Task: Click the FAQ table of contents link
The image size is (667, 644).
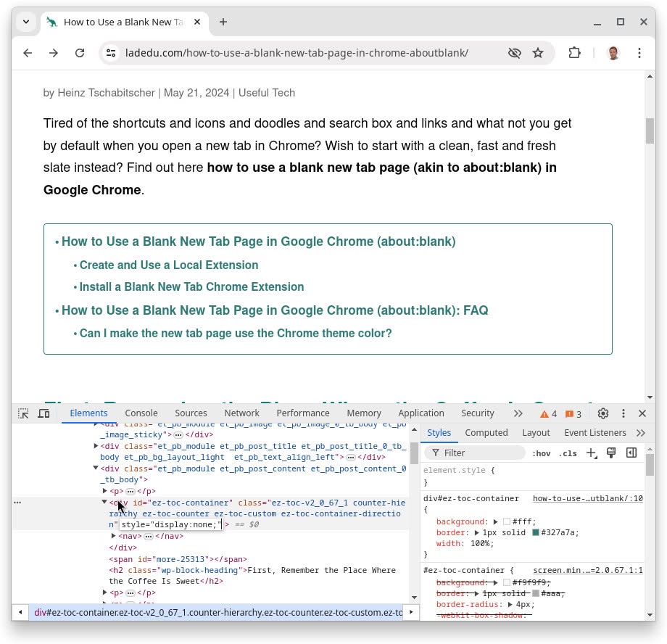Action: point(275,310)
